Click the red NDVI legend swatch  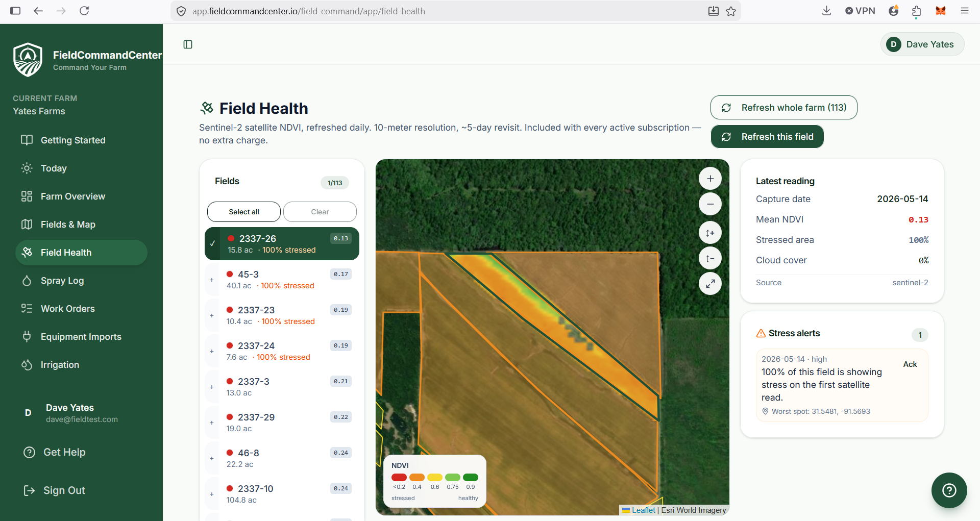(399, 477)
